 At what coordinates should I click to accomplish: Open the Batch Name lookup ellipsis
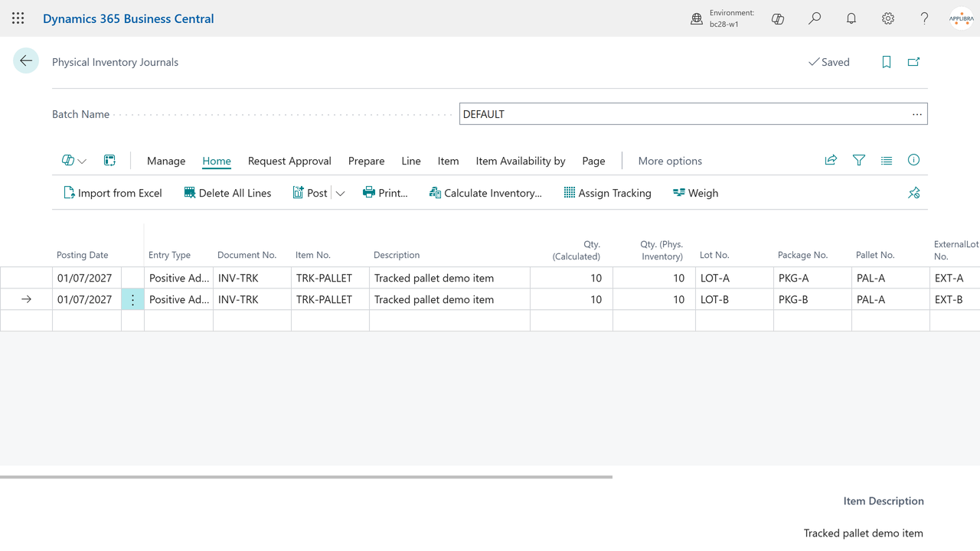[917, 114]
